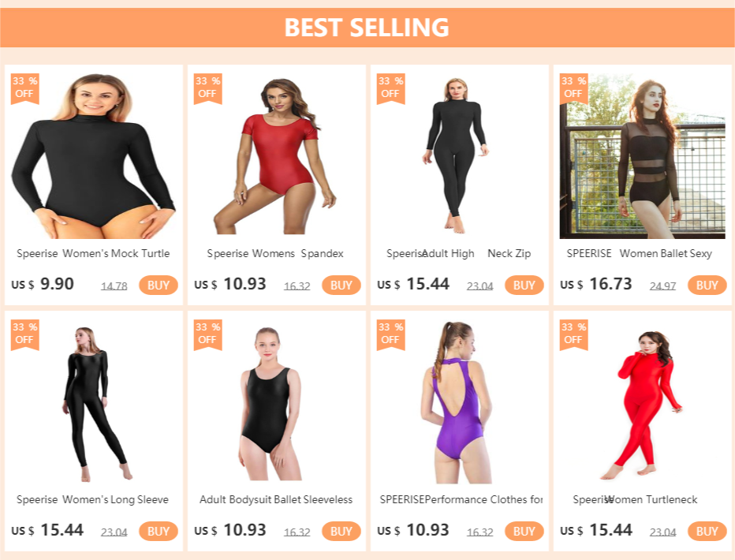The width and height of the screenshot is (735, 560).
Task: Open purple backless leotard photo
Action: [x=459, y=402]
